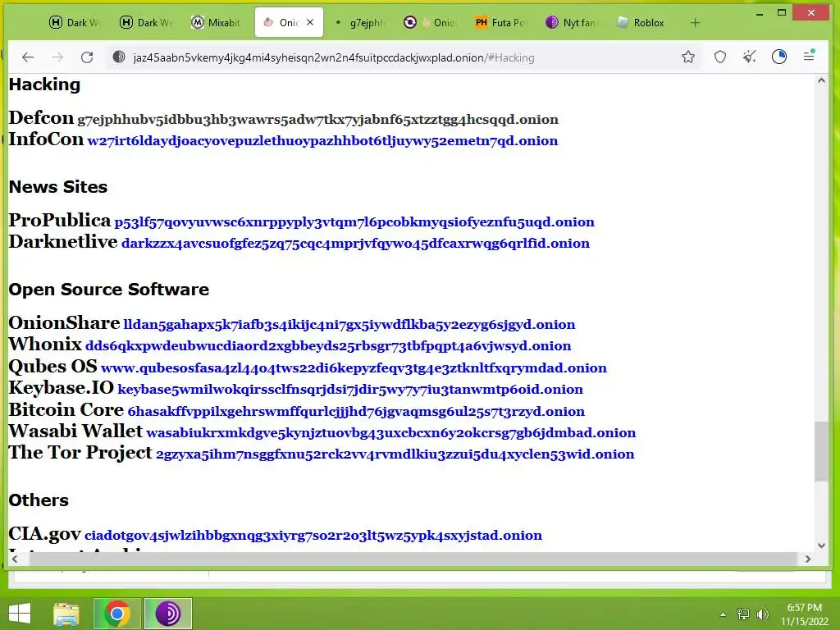Open a new browser tab
840x630 pixels.
(x=695, y=22)
